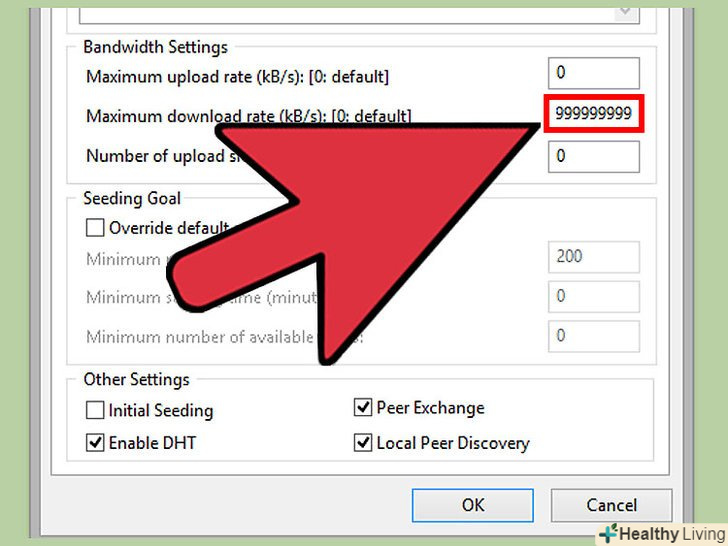Viewport: 728px width, 546px height.
Task: Click the OK button
Action: tap(473, 505)
